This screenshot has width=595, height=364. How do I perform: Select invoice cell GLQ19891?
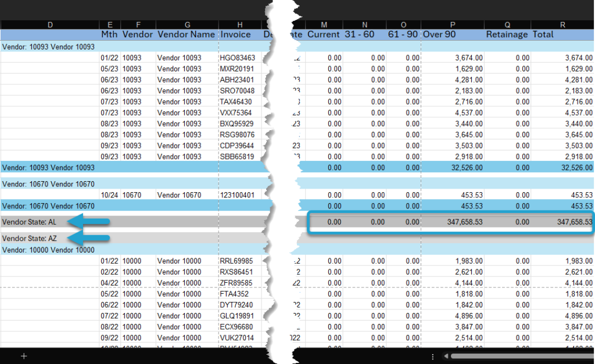point(240,316)
